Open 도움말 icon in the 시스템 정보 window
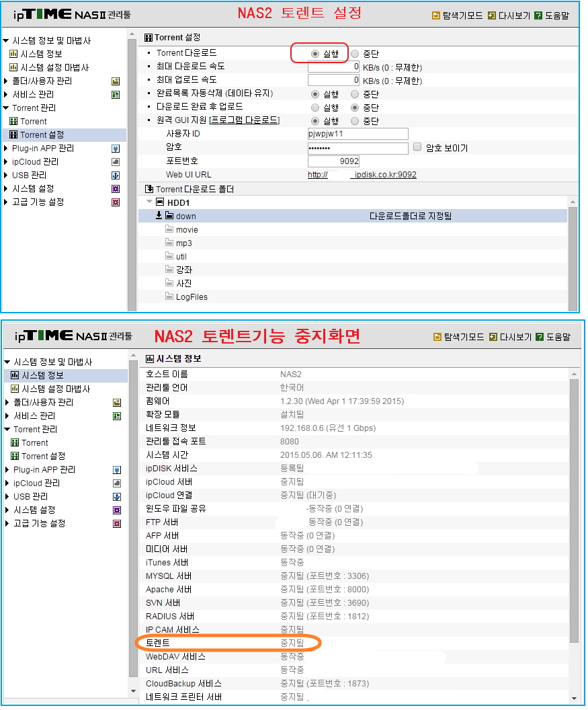The image size is (588, 710). 540,337
